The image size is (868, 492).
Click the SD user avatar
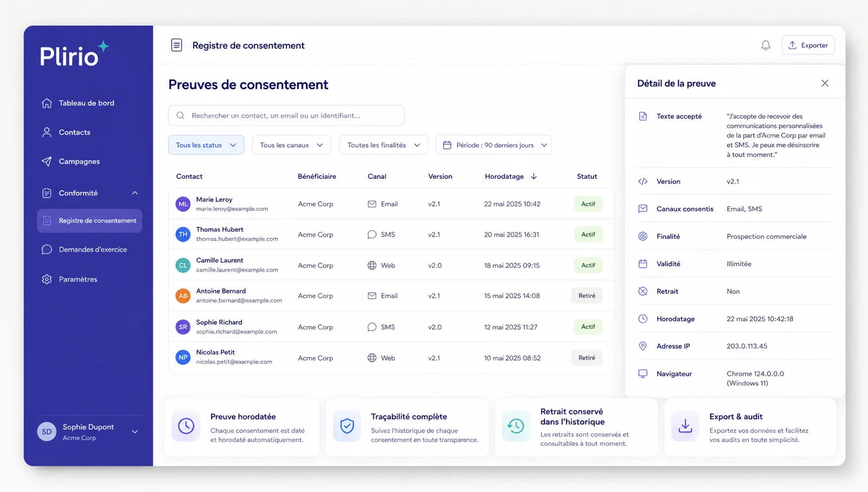[x=47, y=432]
